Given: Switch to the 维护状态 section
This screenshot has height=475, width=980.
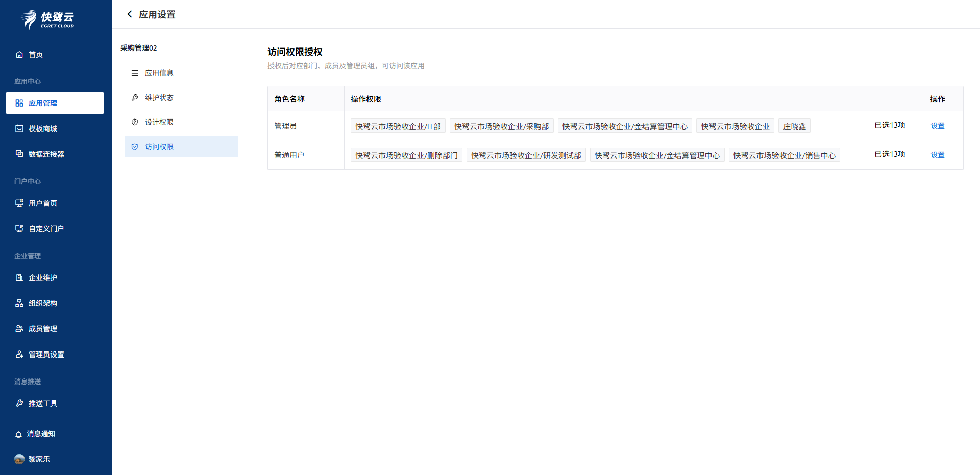Looking at the screenshot, I should (x=159, y=98).
